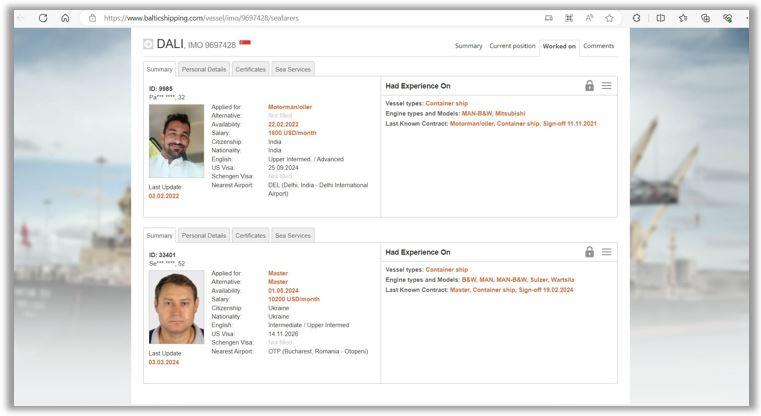Click the Master seafarer's photo
The image size is (761, 416).
[176, 307]
